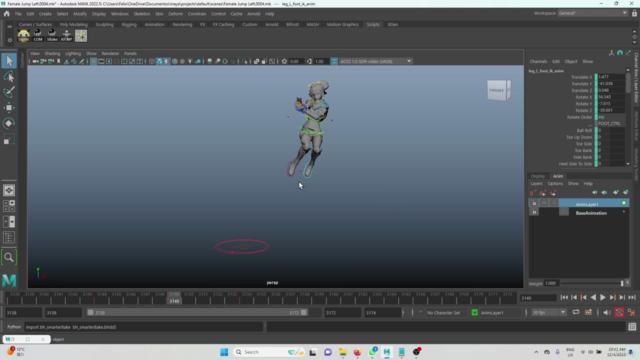Toggle lock on BaseAnimation layer
This screenshot has width=640, height=360.
point(534,212)
